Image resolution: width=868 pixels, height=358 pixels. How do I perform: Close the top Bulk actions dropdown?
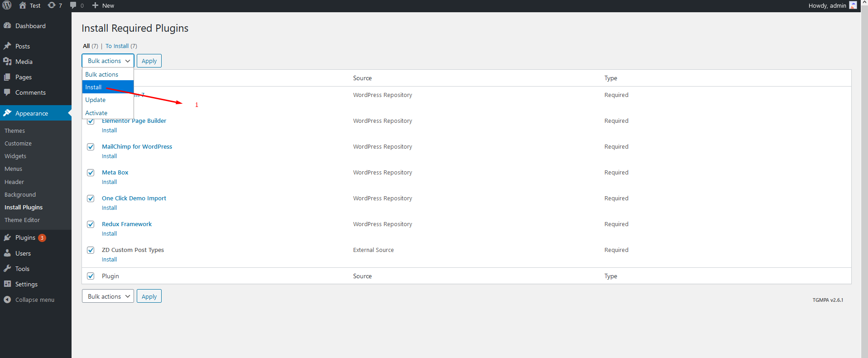[x=108, y=61]
